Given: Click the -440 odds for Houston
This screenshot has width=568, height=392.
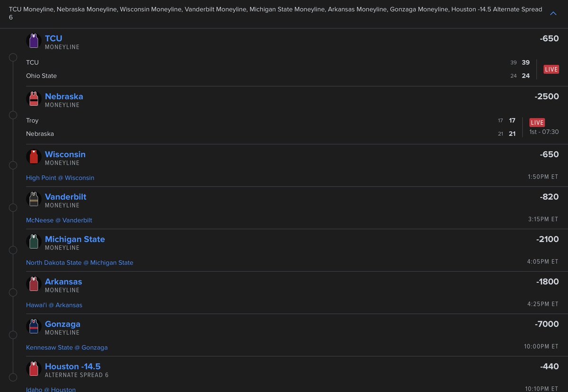Looking at the screenshot, I should coord(549,366).
